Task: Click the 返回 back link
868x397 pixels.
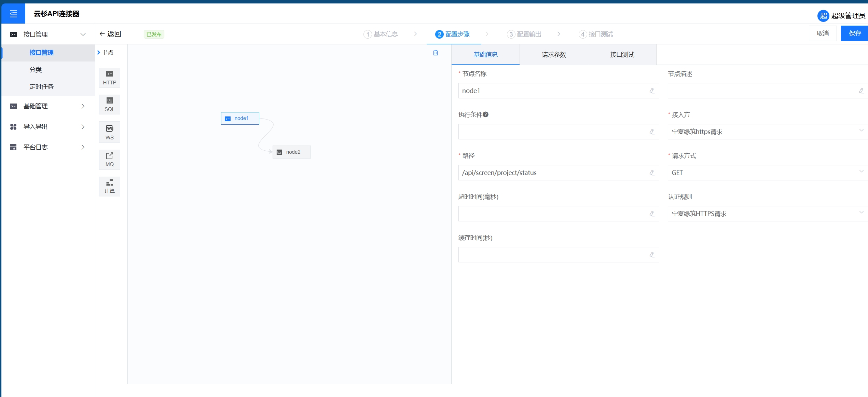Action: click(x=110, y=34)
